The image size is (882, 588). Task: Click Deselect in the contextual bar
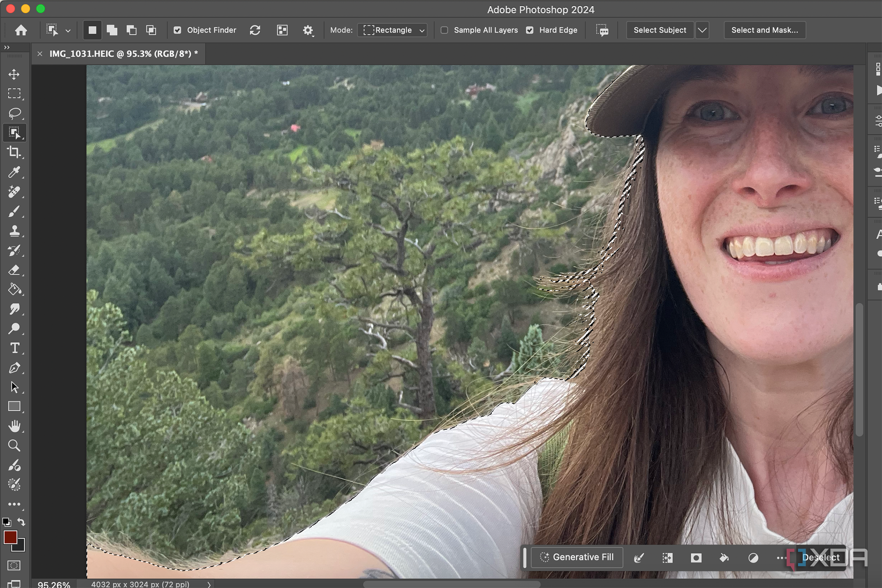tap(821, 558)
